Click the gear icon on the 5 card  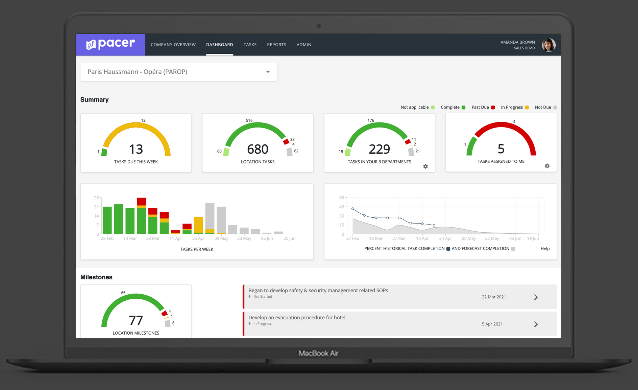click(x=547, y=166)
